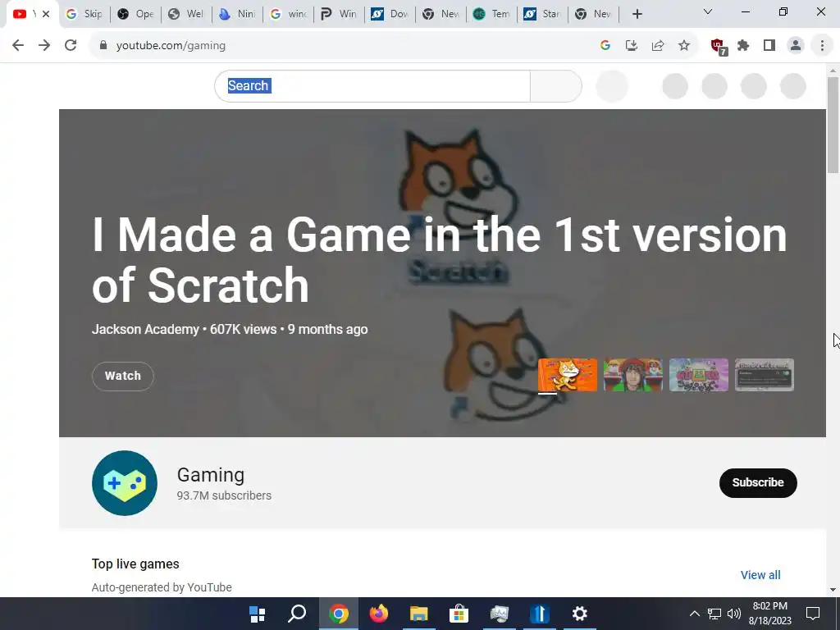Image resolution: width=840 pixels, height=630 pixels.
Task: Switch to the Win tab with the P icon
Action: [339, 14]
